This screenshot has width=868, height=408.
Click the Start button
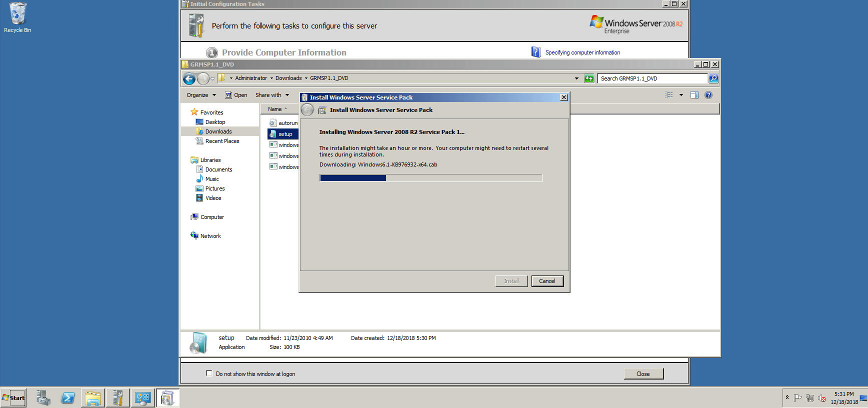click(13, 398)
